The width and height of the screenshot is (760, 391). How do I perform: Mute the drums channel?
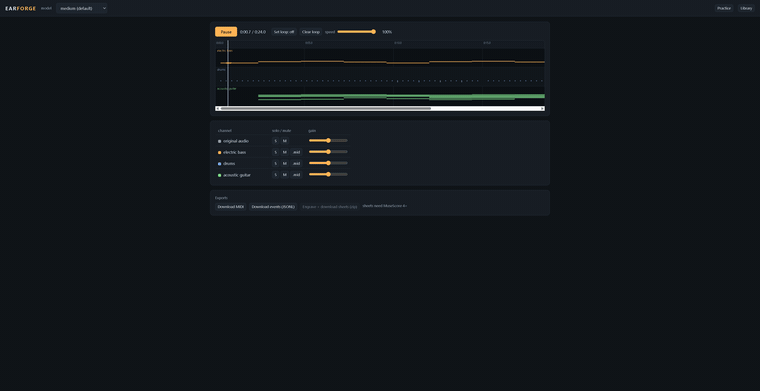click(285, 163)
